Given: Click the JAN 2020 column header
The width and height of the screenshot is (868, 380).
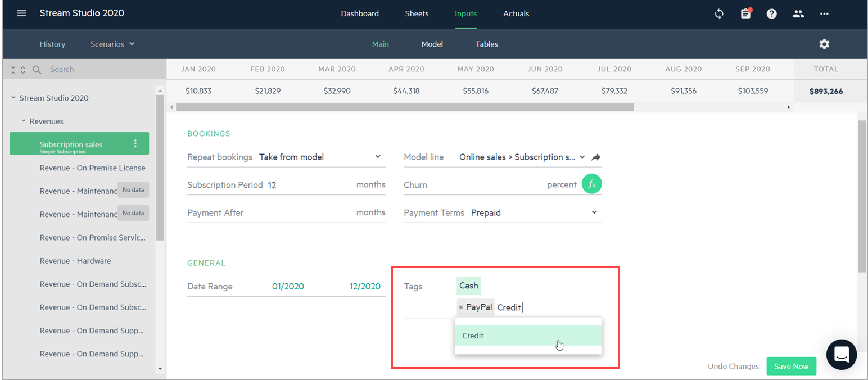Looking at the screenshot, I should (198, 69).
